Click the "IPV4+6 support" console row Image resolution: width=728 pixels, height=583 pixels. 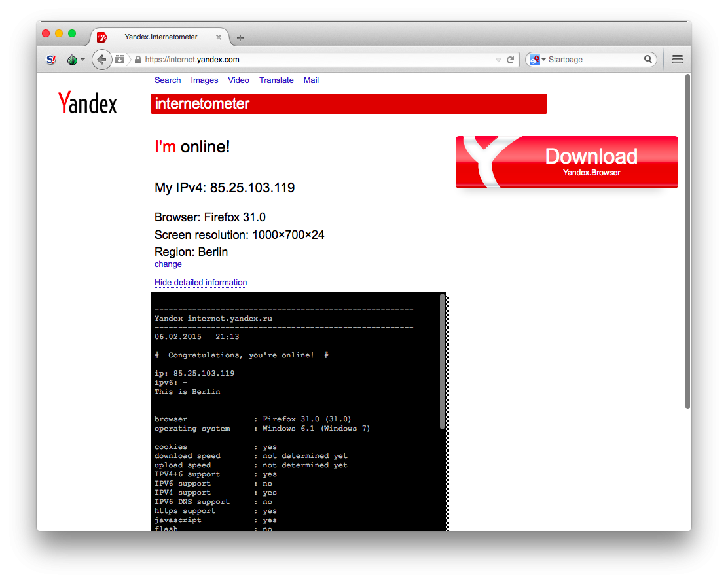click(216, 474)
